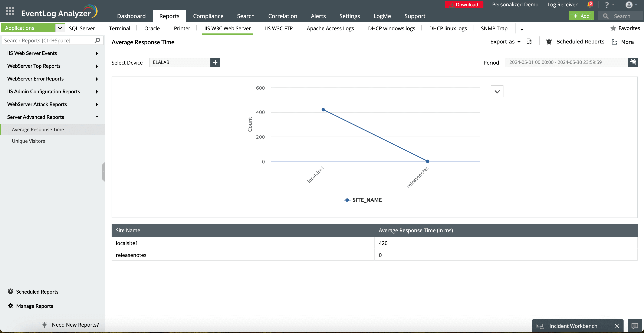Image resolution: width=644 pixels, height=333 pixels.
Task: Open the calendar period picker icon
Action: [x=633, y=62]
